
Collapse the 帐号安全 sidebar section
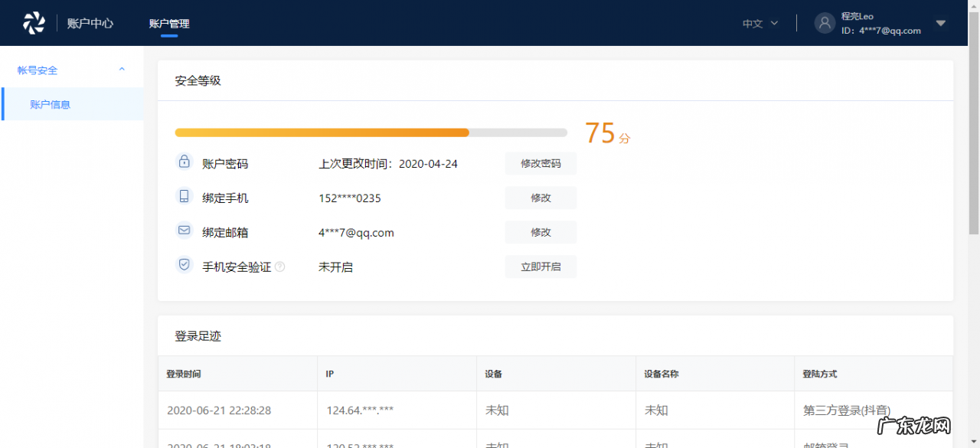(121, 69)
